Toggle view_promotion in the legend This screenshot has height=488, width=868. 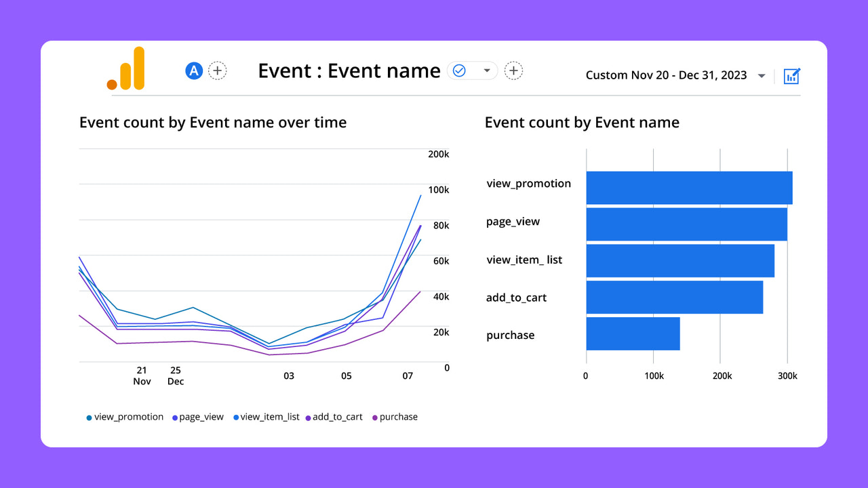click(125, 416)
